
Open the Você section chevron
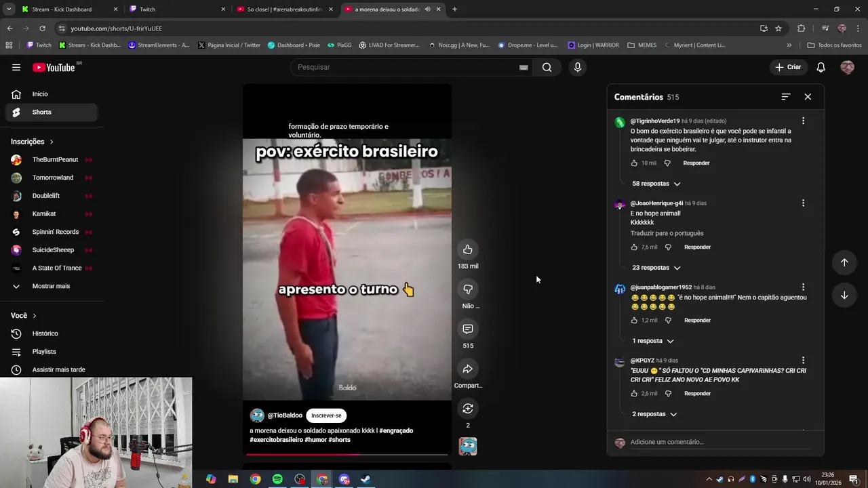point(35,316)
